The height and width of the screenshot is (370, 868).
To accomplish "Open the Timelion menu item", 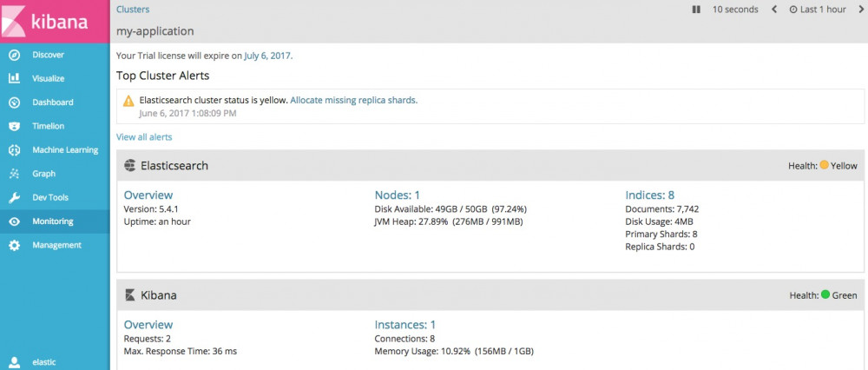I will [55, 126].
